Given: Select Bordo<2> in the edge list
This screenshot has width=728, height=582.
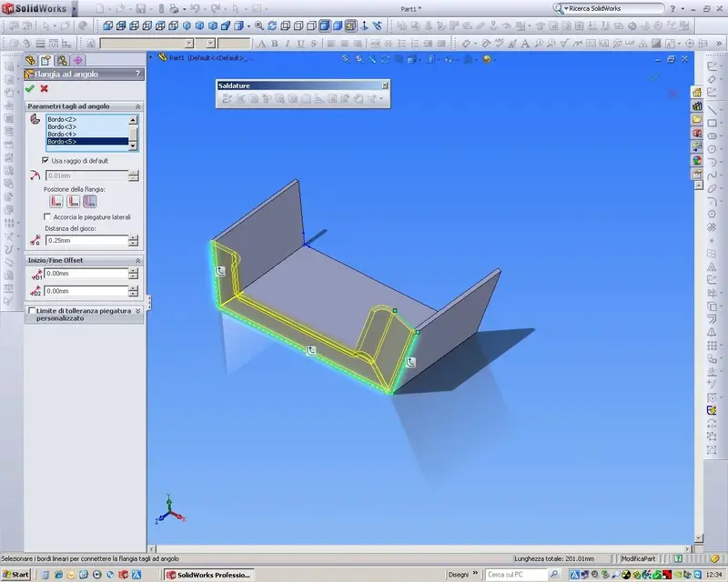Looking at the screenshot, I should click(x=87, y=119).
